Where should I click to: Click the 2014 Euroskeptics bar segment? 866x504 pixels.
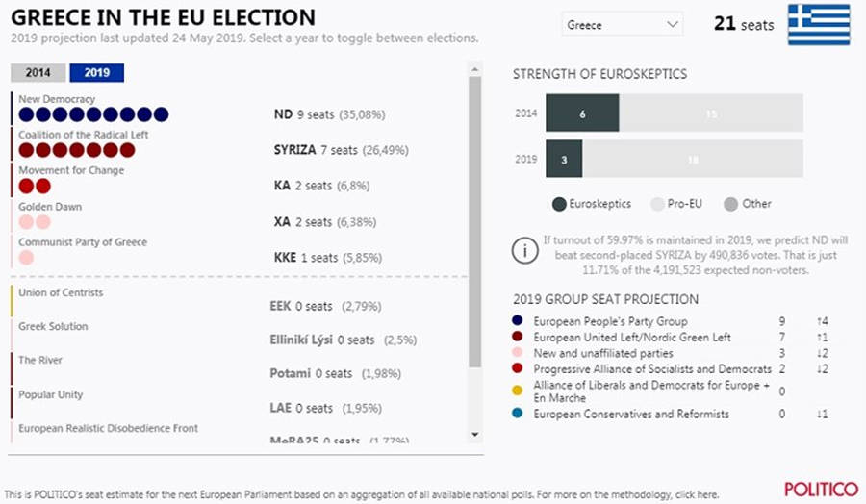582,113
